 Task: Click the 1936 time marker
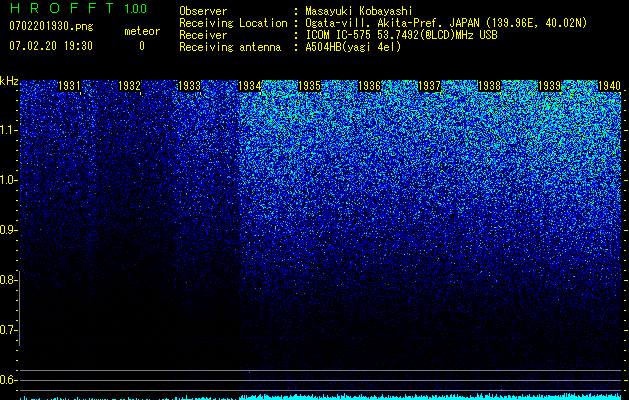(369, 86)
